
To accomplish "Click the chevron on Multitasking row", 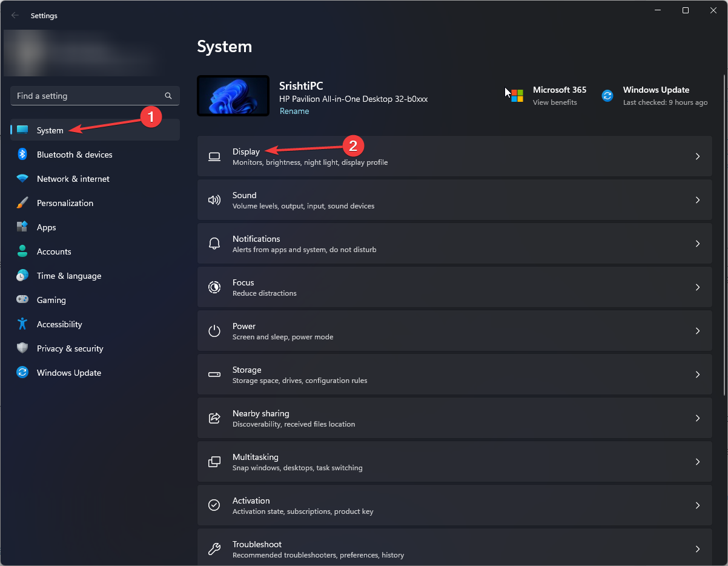I will [x=698, y=462].
